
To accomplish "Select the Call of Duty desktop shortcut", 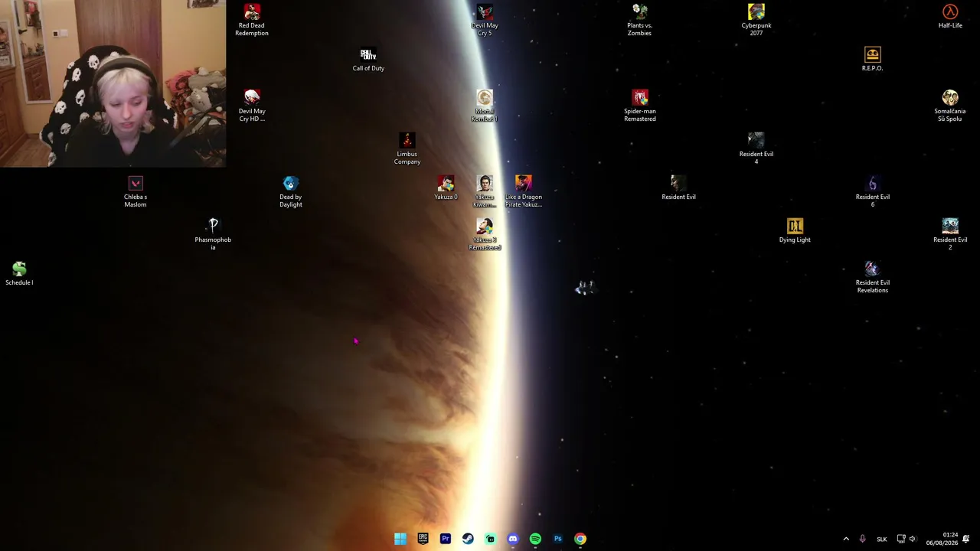I will (x=368, y=59).
